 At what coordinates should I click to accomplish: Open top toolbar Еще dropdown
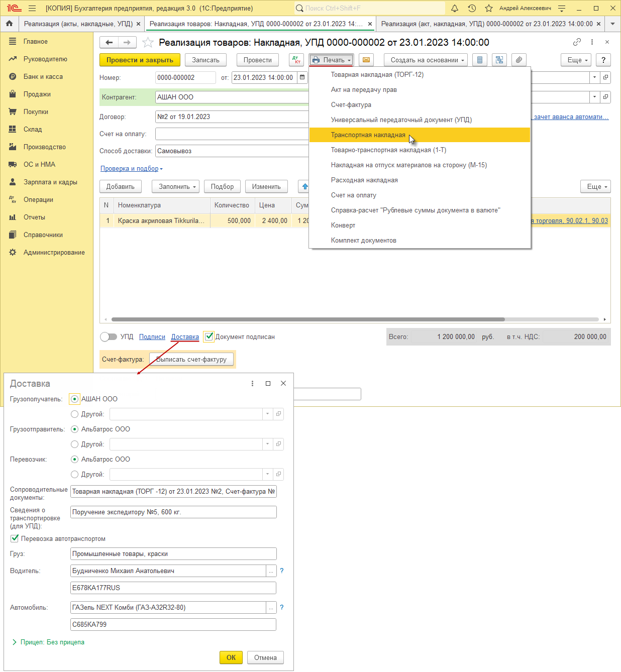pyautogui.click(x=576, y=60)
